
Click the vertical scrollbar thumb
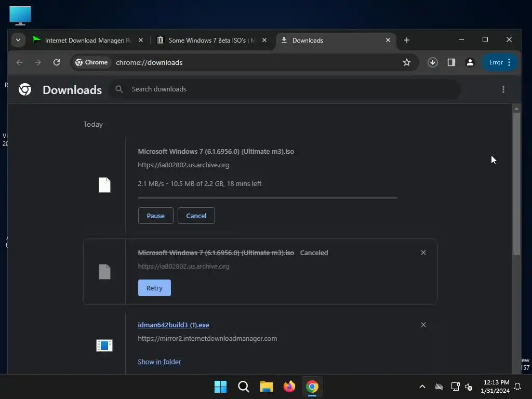(x=516, y=183)
